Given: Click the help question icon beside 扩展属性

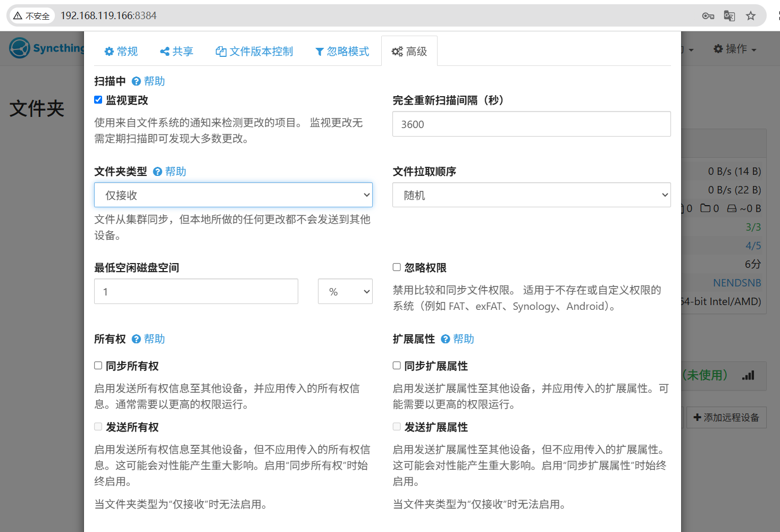Looking at the screenshot, I should click(x=446, y=339).
